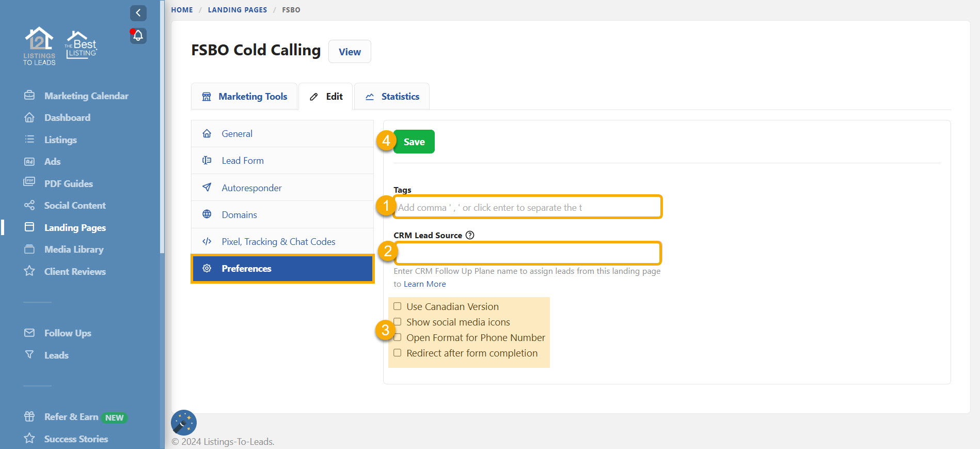Open the Media Library sidebar item
The width and height of the screenshot is (980, 449).
tap(73, 250)
